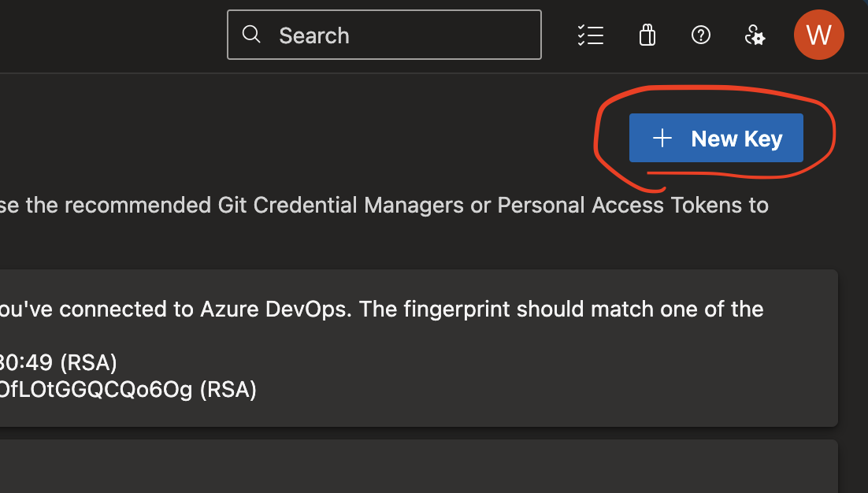Open the help dropdown in the header
The image size is (868, 493).
(700, 35)
